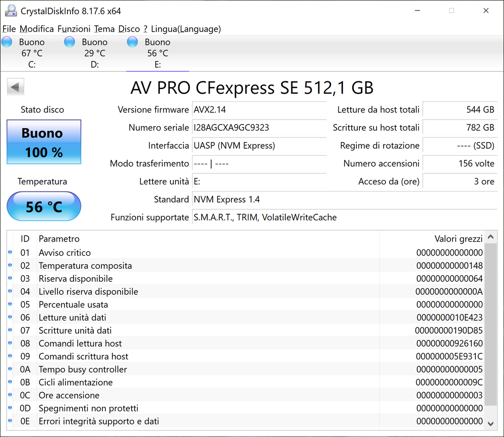Image resolution: width=504 pixels, height=437 pixels.
Task: Click the Standard field NVM Express 1.4
Action: tap(345, 200)
